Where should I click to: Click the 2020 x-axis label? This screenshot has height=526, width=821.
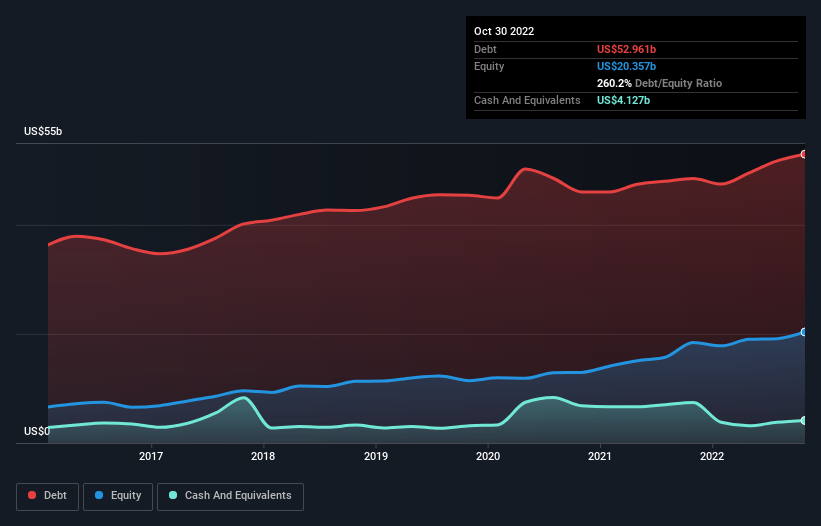tap(488, 456)
